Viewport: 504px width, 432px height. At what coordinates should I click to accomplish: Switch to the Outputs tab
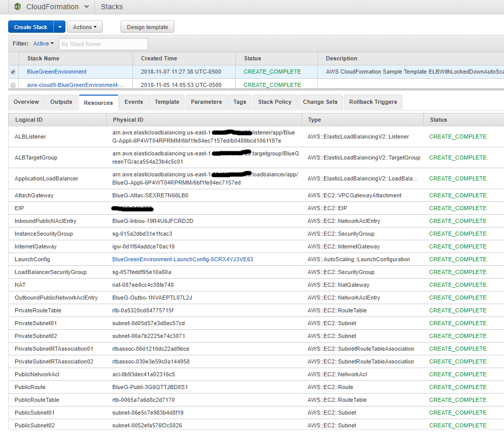[61, 102]
